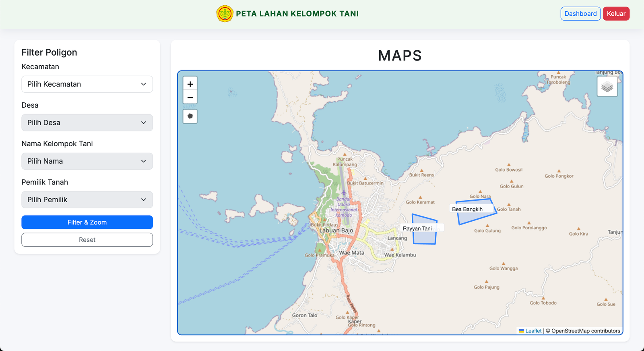Click the Golo Sue peak label
Screen dimensions: 644x351
tap(606, 304)
